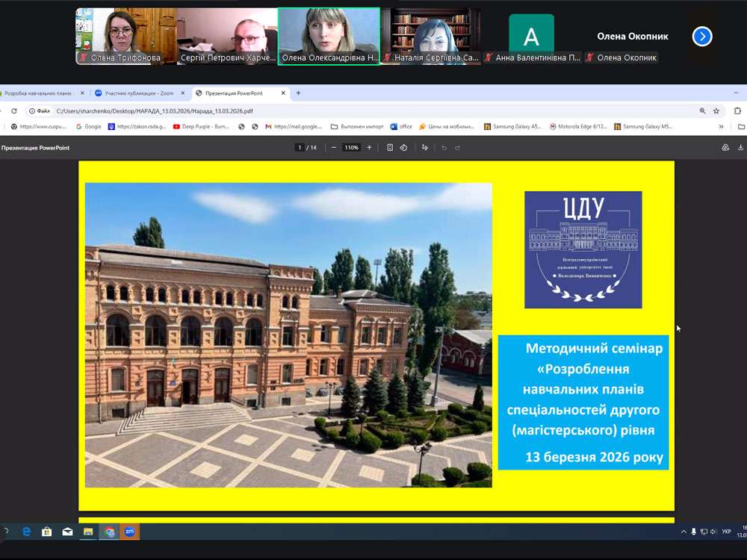Edit the PDF page number field
The width and height of the screenshot is (747, 560).
(x=300, y=148)
